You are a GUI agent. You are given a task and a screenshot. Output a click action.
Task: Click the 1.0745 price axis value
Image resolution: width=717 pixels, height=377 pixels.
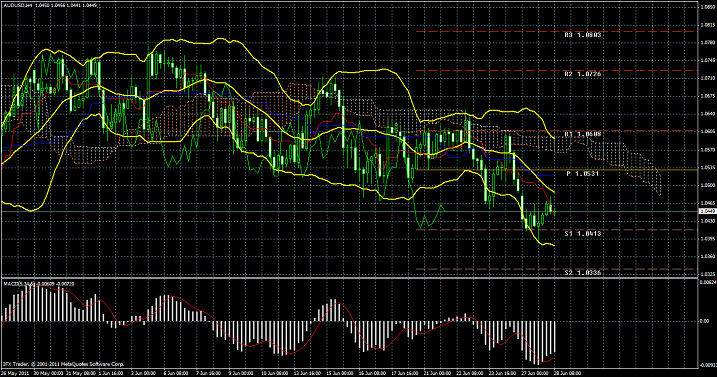click(707, 60)
